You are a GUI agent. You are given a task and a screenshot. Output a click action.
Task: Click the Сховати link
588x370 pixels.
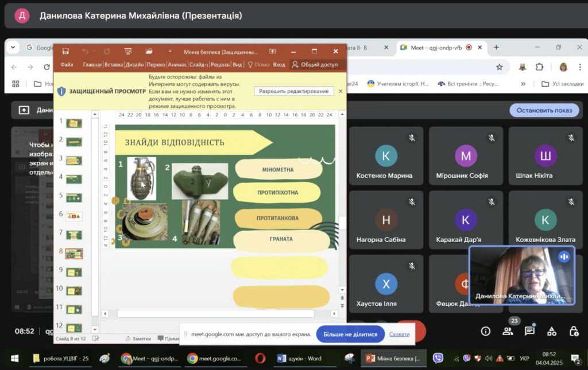[400, 334]
